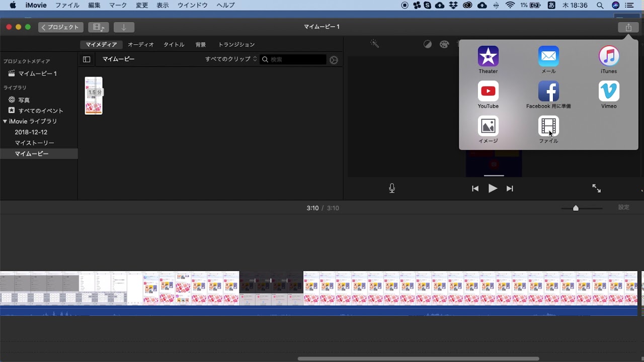Open the すべてのクリップ filter dropdown

point(231,59)
